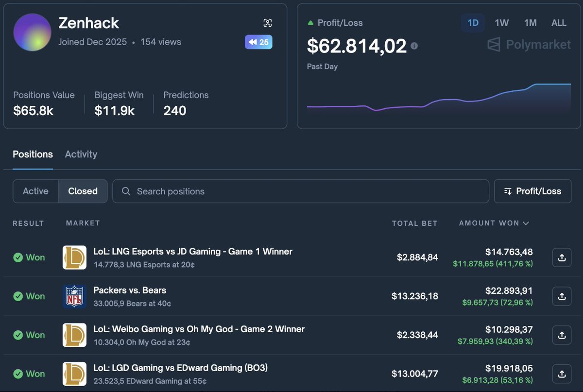Click the $19.918,05 amount won

(509, 368)
